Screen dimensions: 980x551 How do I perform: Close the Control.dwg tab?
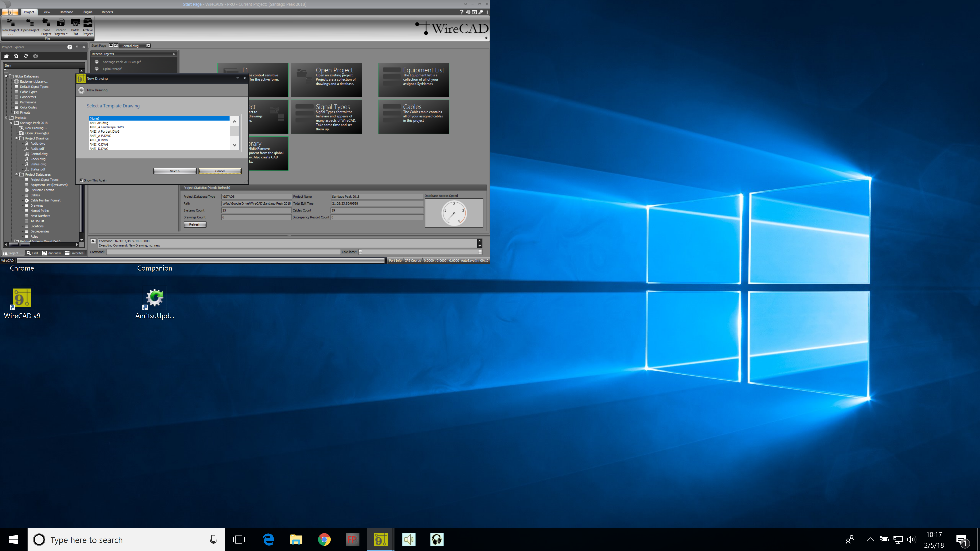[x=148, y=46]
